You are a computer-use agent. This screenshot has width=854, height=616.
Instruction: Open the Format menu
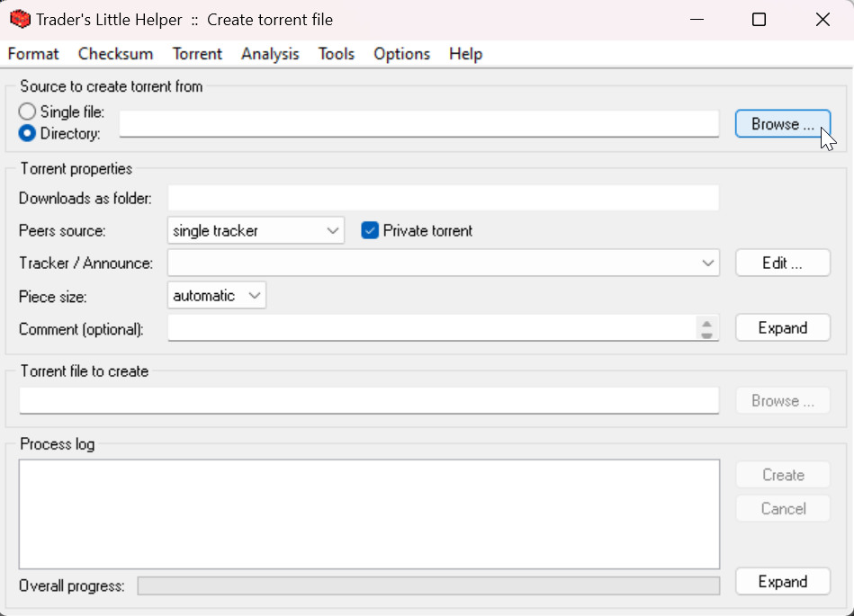tap(33, 54)
